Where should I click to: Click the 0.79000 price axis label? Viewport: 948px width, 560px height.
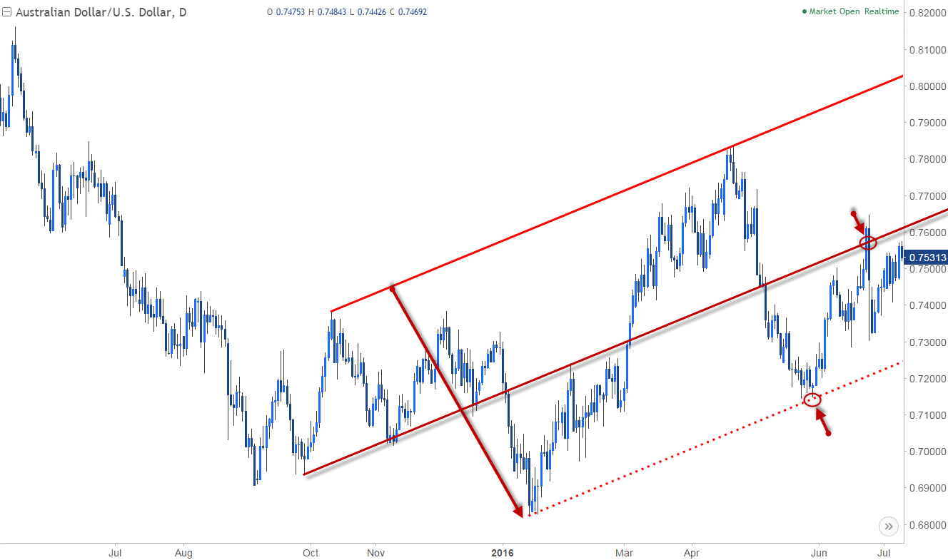coord(927,123)
